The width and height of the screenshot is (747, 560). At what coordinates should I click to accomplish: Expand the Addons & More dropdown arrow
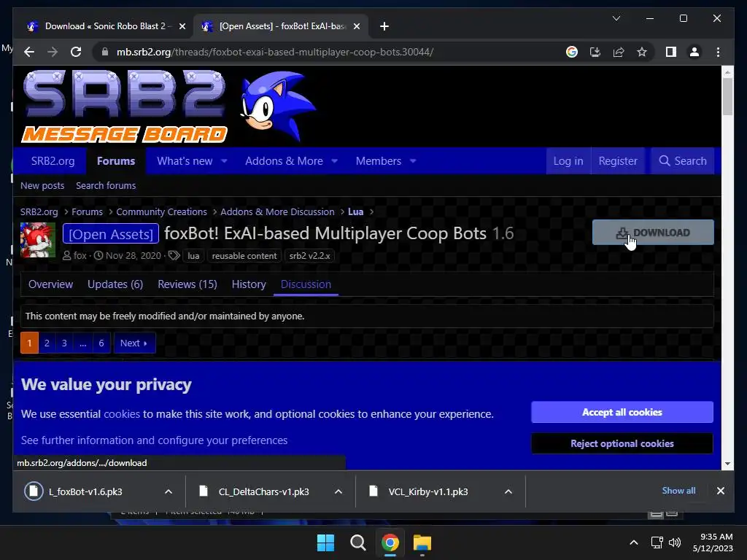(x=334, y=161)
